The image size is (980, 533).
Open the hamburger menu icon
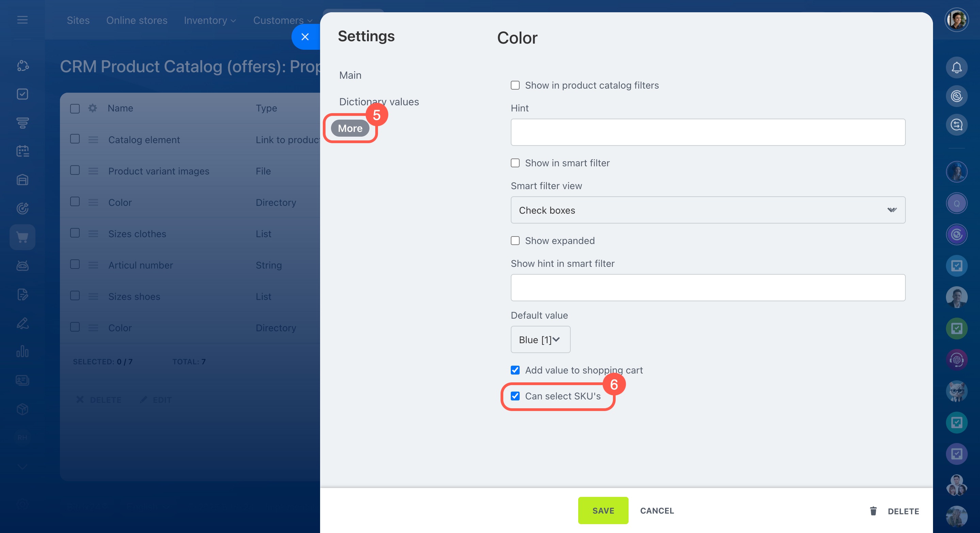pos(22,20)
